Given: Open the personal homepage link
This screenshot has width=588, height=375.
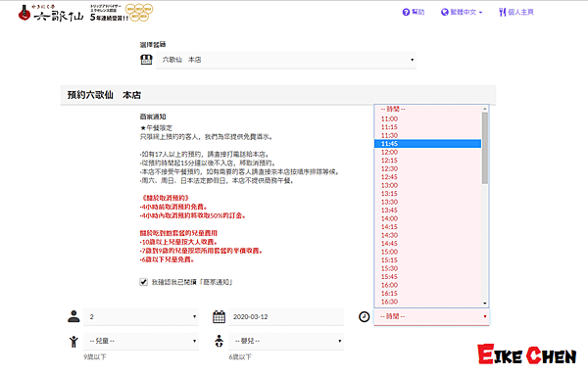Looking at the screenshot, I should pos(516,13).
